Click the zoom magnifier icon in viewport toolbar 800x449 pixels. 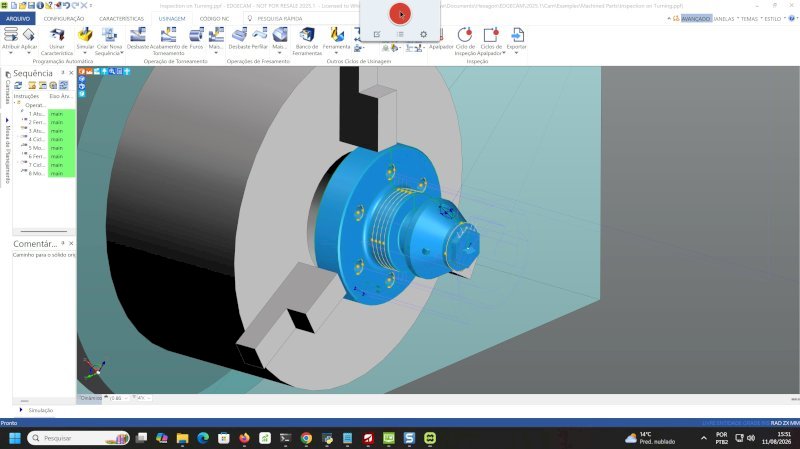[x=112, y=71]
